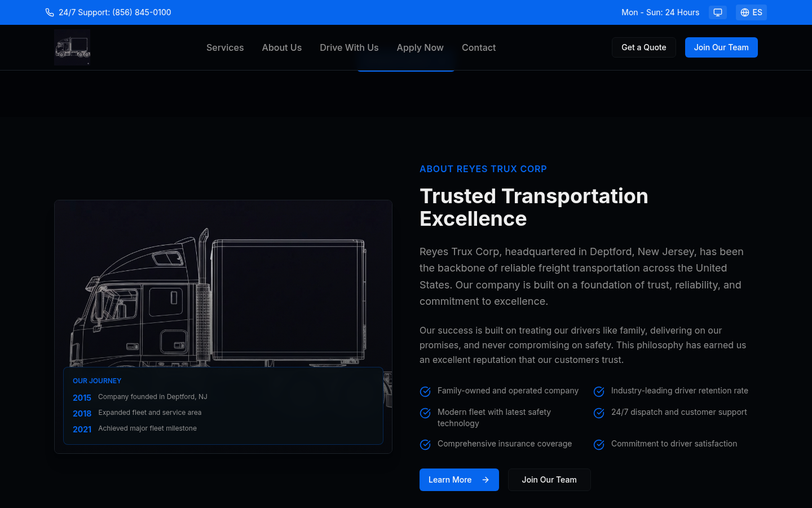Click check icon beside Family-owned and operated company
The height and width of the screenshot is (508, 812).
426,392
